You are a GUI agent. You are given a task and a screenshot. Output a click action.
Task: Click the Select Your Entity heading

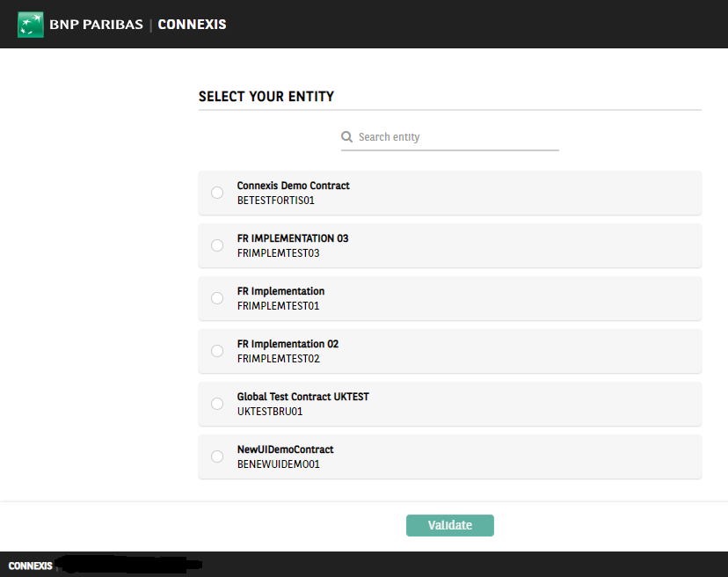tap(266, 96)
